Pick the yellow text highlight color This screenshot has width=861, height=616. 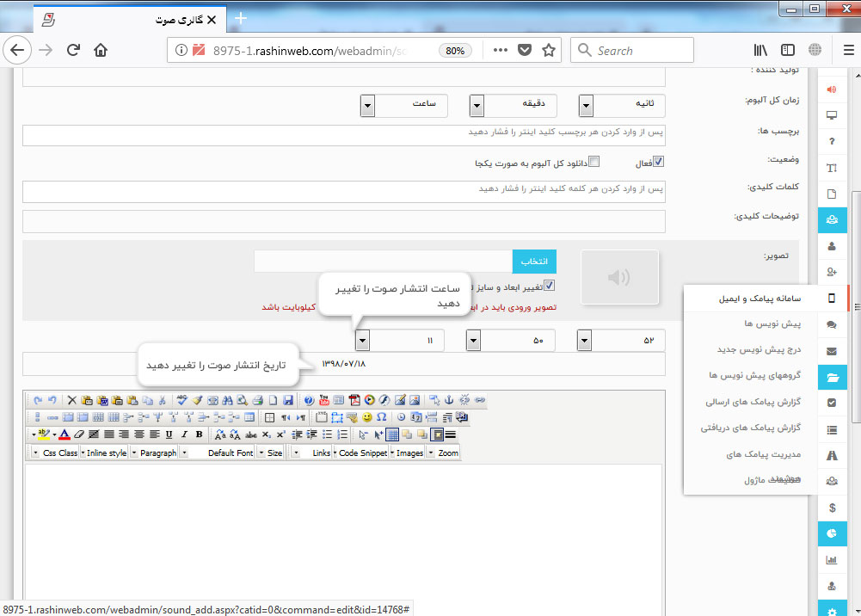coord(43,434)
